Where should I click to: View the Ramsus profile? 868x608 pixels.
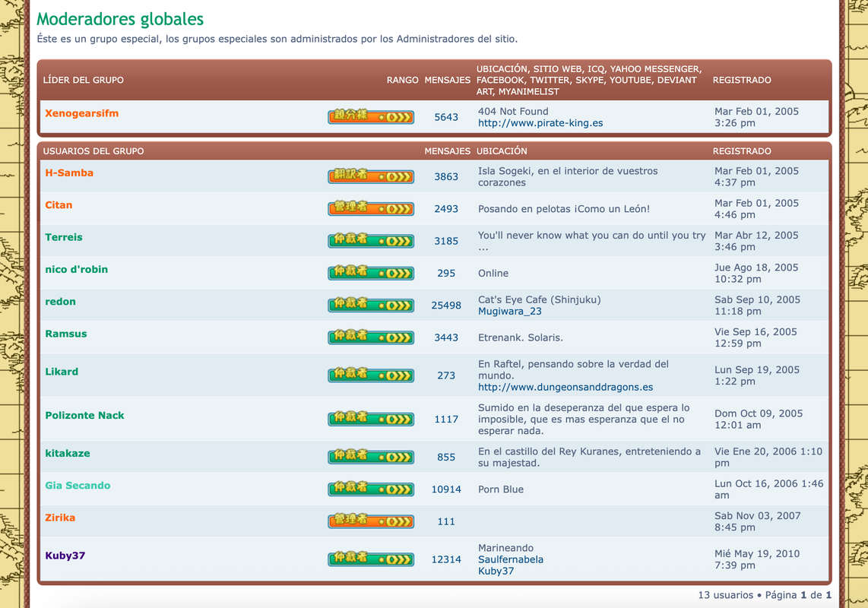pos(66,334)
